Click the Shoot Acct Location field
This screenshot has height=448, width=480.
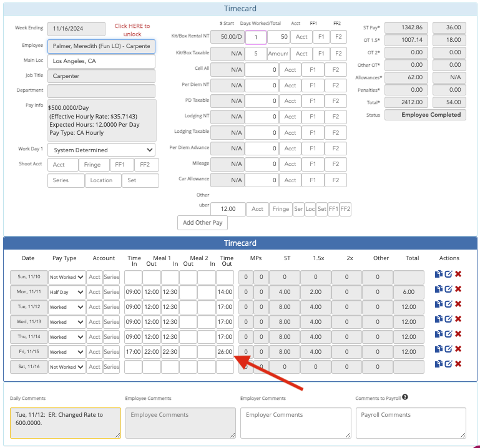(103, 180)
